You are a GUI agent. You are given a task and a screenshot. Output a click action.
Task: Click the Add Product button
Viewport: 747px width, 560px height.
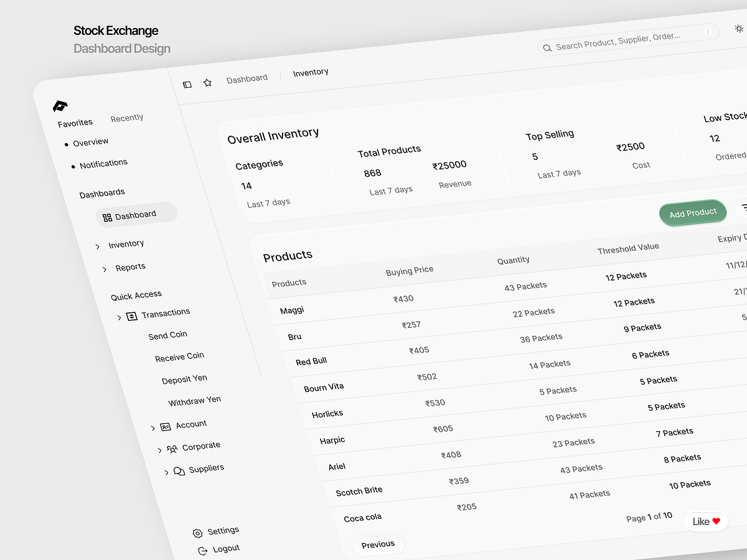[692, 212]
